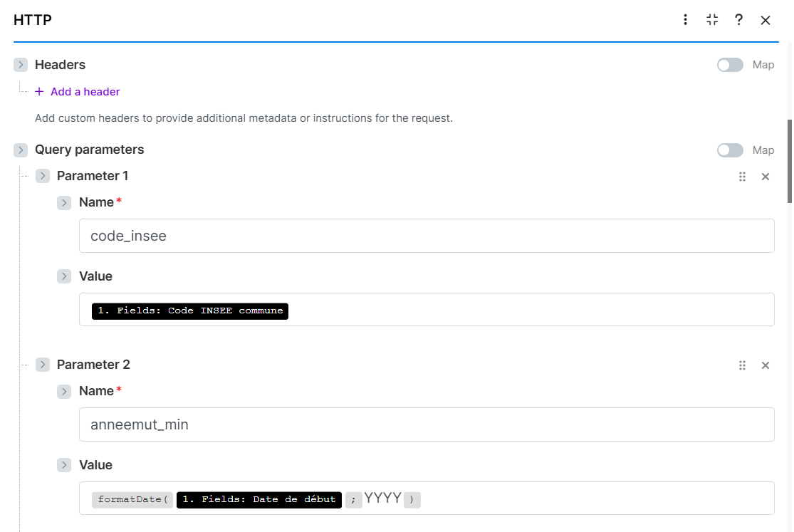Click the Map label next to Query parameters toggle
The height and width of the screenshot is (532, 794).
click(x=763, y=150)
